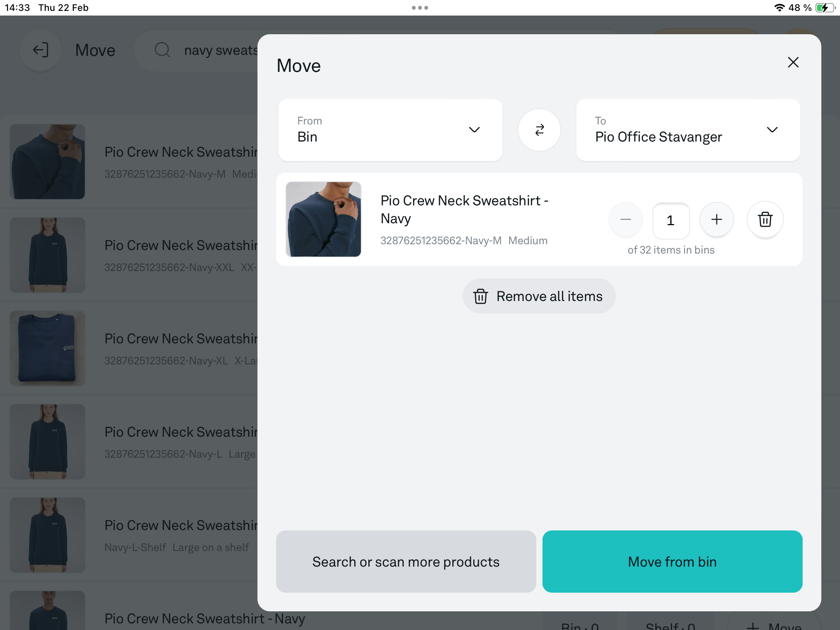Screen dimensions: 840x630
Task: Click the 'Pio Crew Neck Sweatshirt - Navy' title in dialog
Action: coord(465,210)
